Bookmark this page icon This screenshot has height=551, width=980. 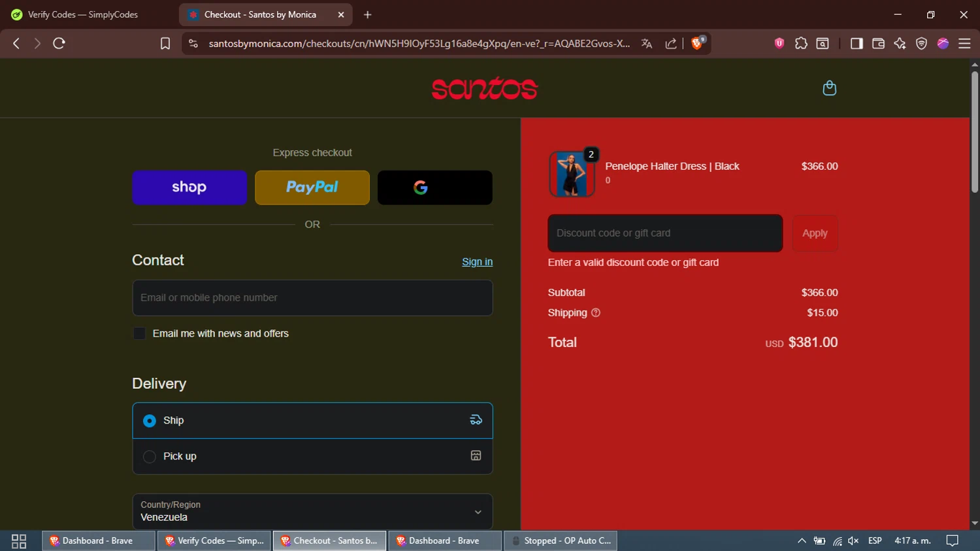click(x=165, y=43)
